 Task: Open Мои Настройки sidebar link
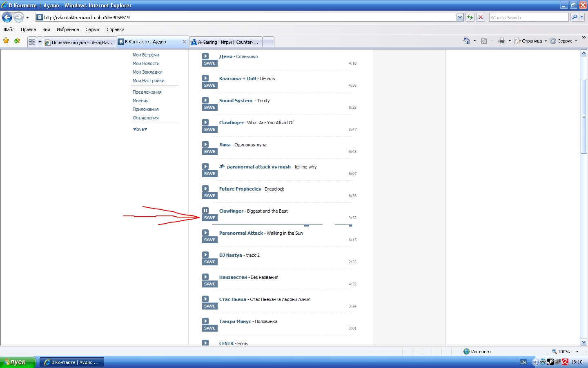tap(149, 81)
